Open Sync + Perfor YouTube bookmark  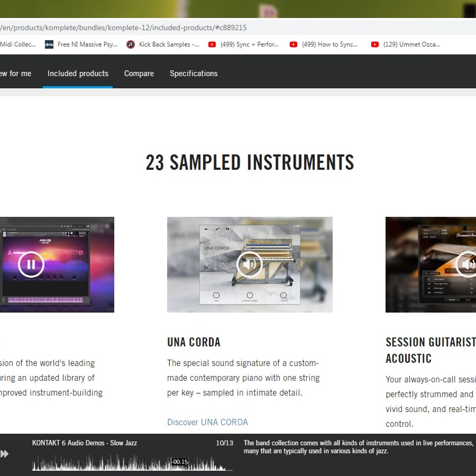click(243, 45)
